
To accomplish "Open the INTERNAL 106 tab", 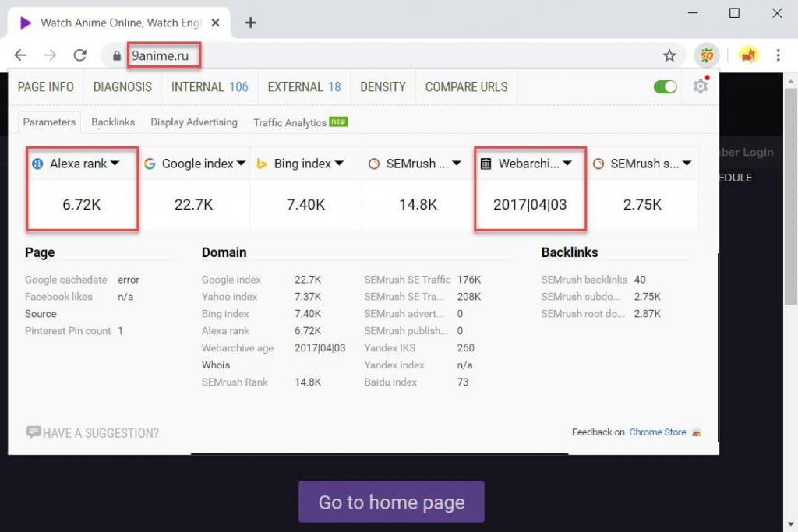I will coord(210,87).
